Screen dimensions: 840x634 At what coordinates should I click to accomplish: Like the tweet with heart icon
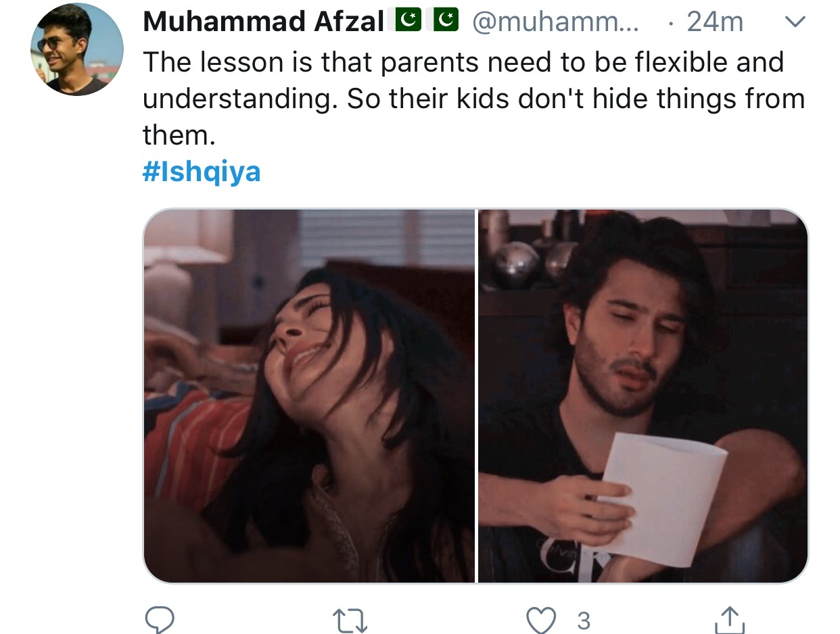pyautogui.click(x=542, y=619)
